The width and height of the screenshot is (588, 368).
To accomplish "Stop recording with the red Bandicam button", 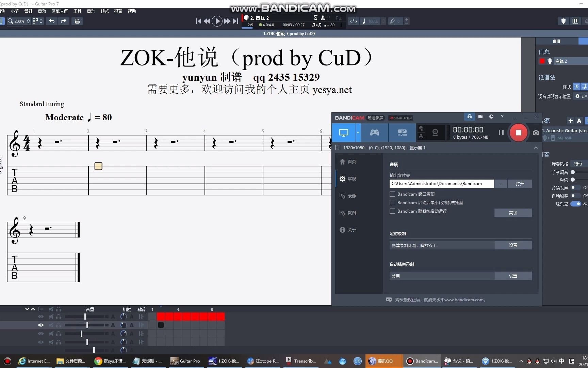I will pyautogui.click(x=518, y=133).
